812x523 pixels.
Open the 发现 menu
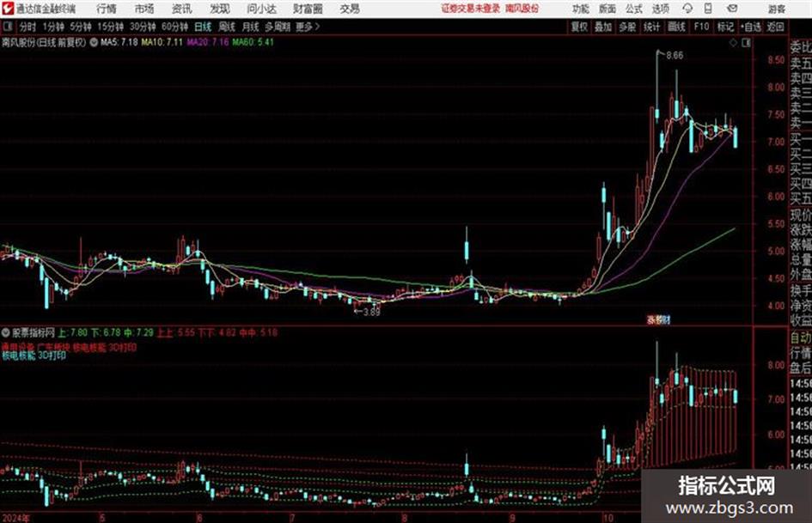pos(220,9)
